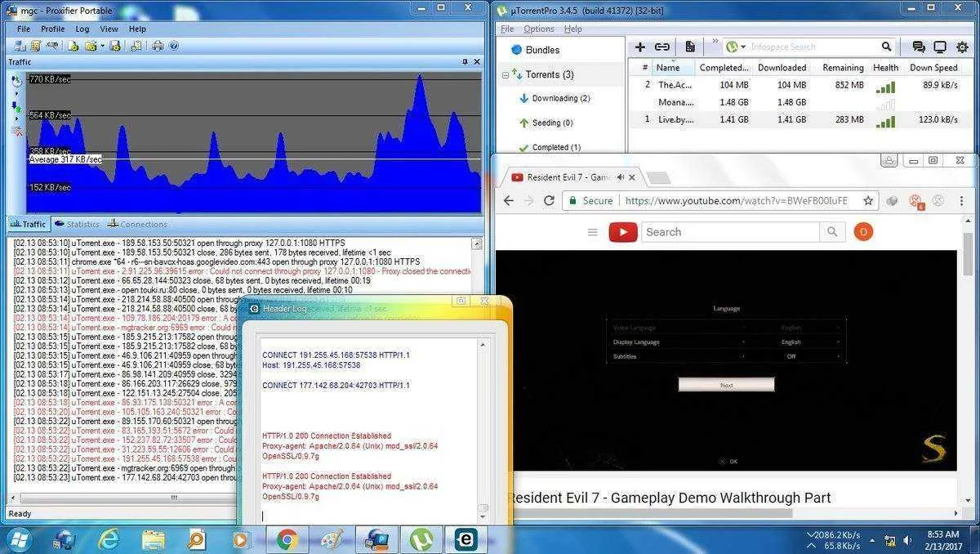Click the blue help icon in Proxifier toolbar
This screenshot has height=554, width=980.
click(x=173, y=46)
